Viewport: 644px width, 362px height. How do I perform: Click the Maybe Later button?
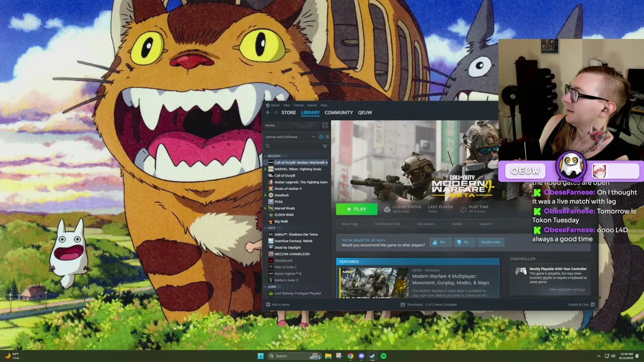coord(491,242)
